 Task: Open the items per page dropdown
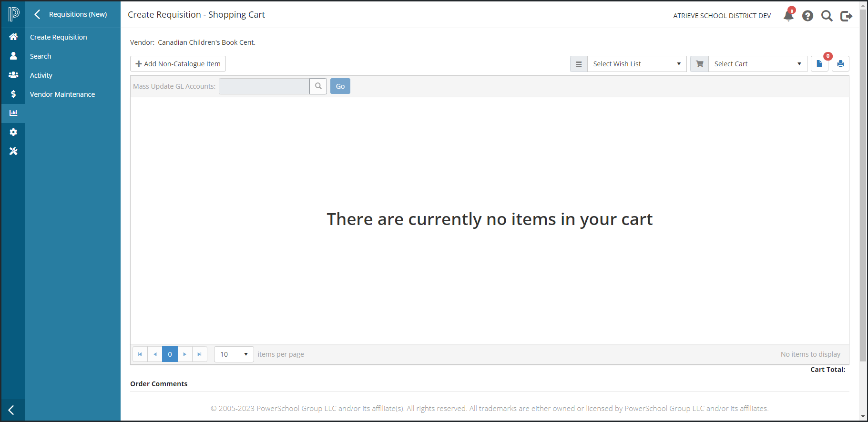[x=234, y=354]
